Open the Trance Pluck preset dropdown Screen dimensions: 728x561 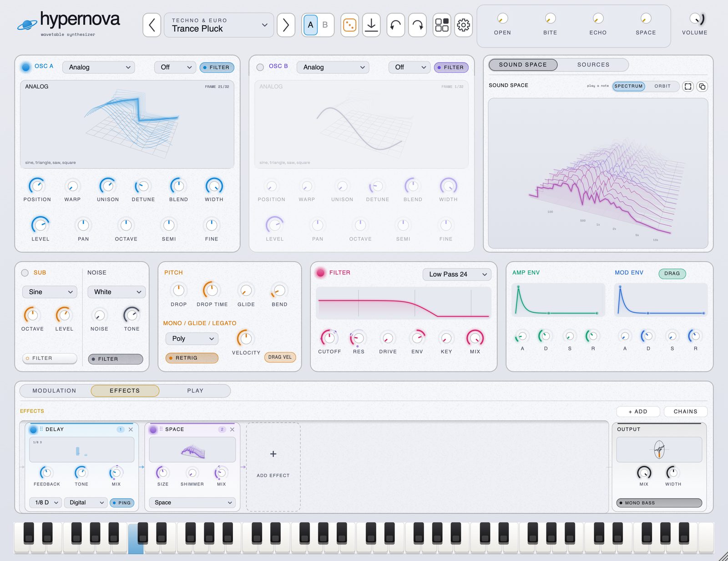[x=219, y=25]
